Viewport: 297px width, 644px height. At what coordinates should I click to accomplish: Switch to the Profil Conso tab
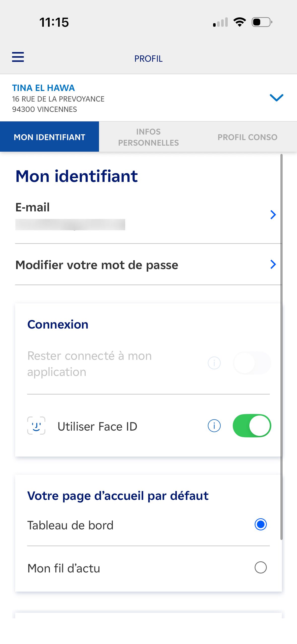point(247,137)
